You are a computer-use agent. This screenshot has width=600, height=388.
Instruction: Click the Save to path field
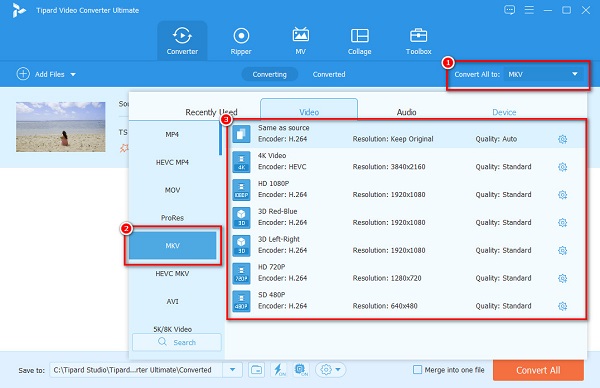(136, 370)
